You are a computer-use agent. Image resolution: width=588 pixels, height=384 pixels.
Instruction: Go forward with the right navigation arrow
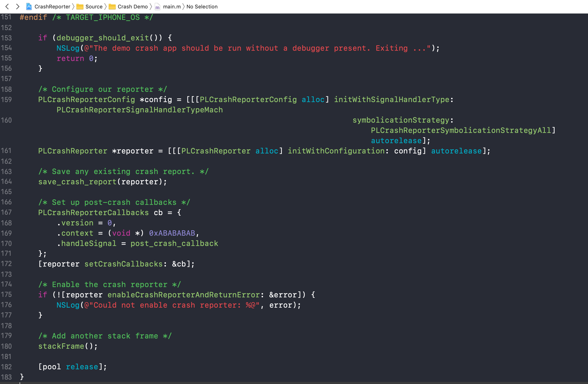tap(18, 7)
